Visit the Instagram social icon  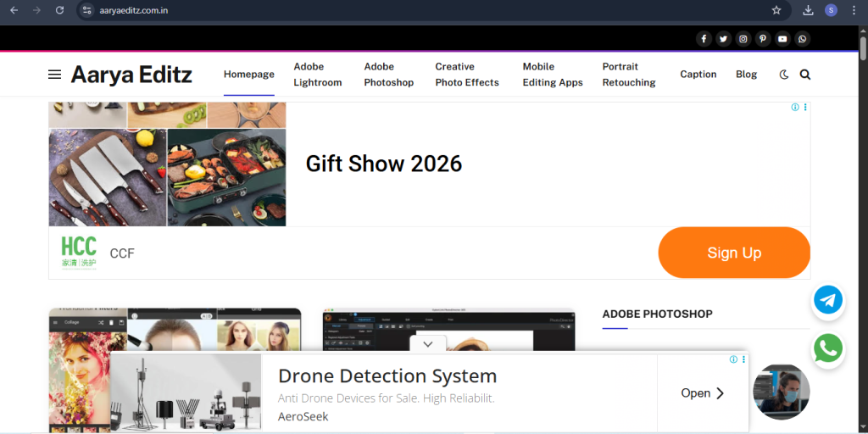[x=743, y=39]
